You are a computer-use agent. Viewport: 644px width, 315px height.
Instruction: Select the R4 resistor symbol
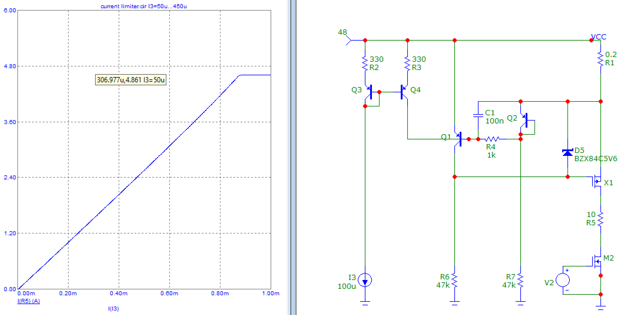(492, 139)
